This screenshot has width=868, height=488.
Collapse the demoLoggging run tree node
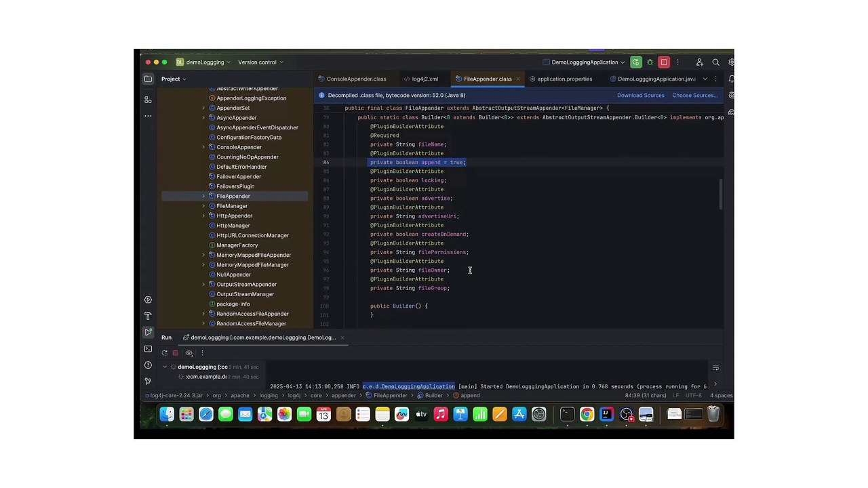pos(164,367)
